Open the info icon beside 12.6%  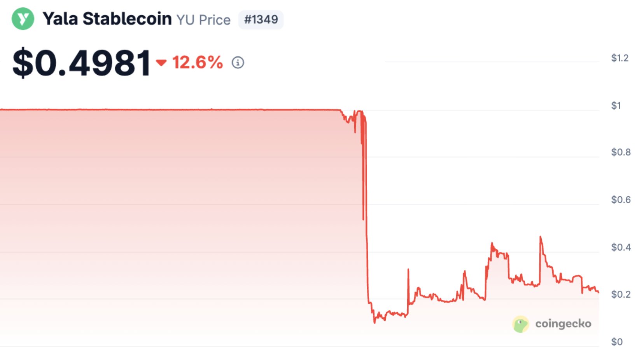pyautogui.click(x=238, y=63)
